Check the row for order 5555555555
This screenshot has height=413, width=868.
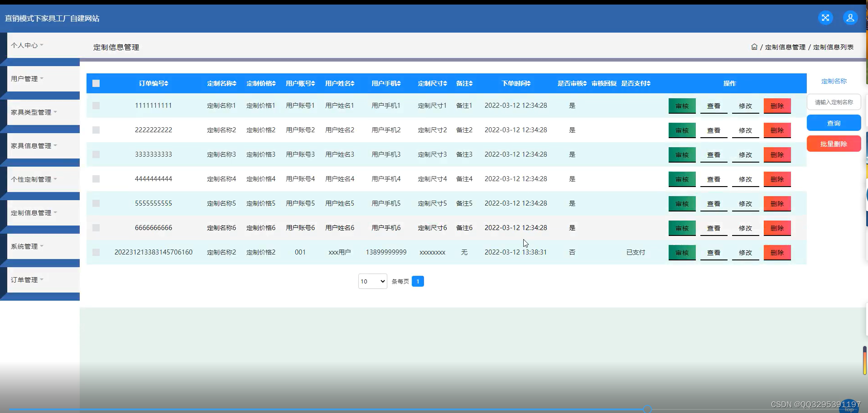tap(96, 203)
